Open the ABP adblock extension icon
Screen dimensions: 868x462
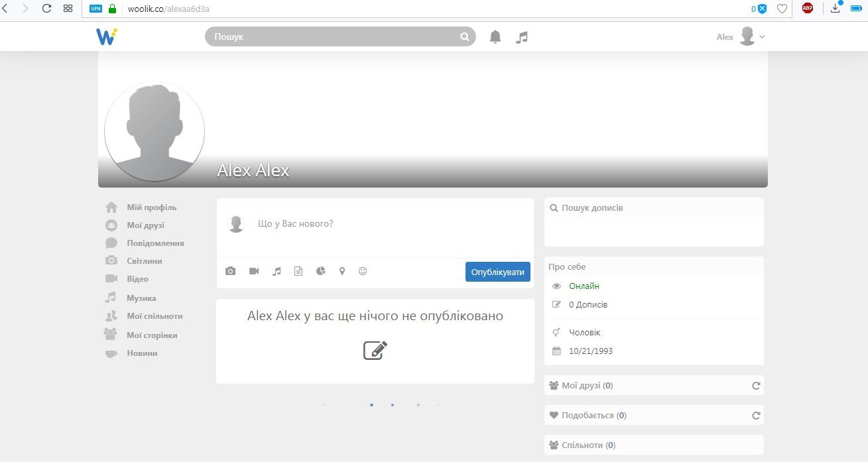(x=807, y=9)
